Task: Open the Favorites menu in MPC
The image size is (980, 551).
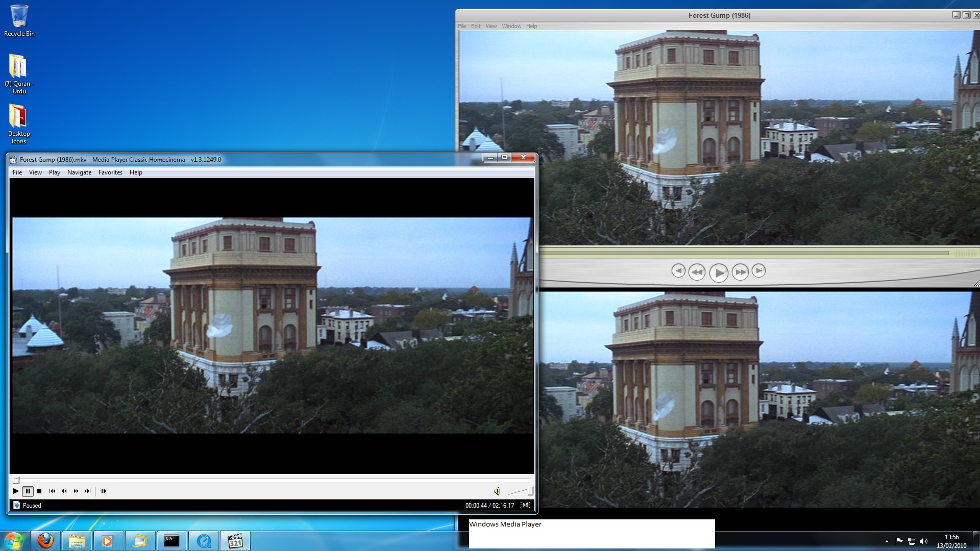Action: click(x=110, y=172)
